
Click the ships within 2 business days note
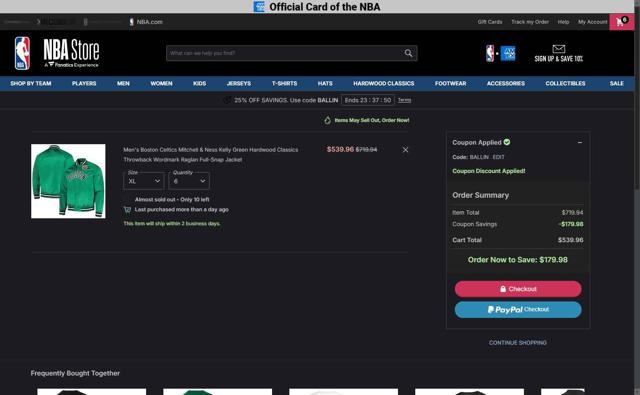(x=172, y=224)
